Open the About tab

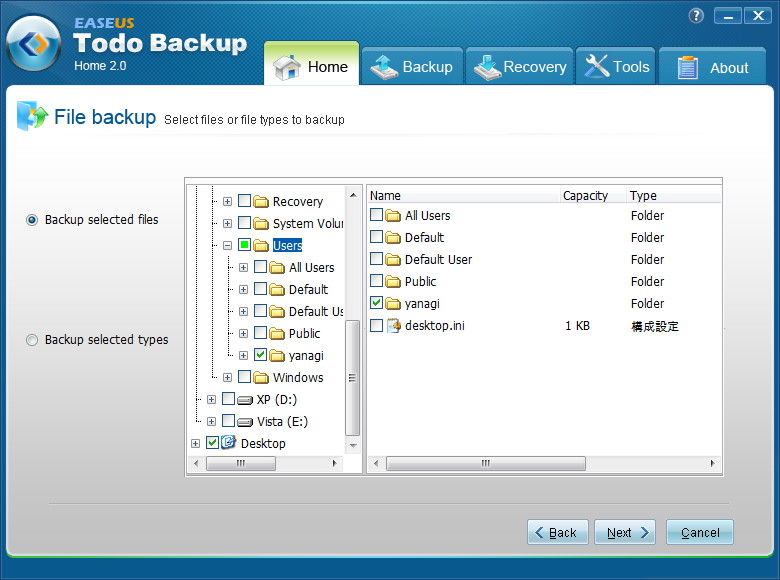pyautogui.click(x=712, y=66)
